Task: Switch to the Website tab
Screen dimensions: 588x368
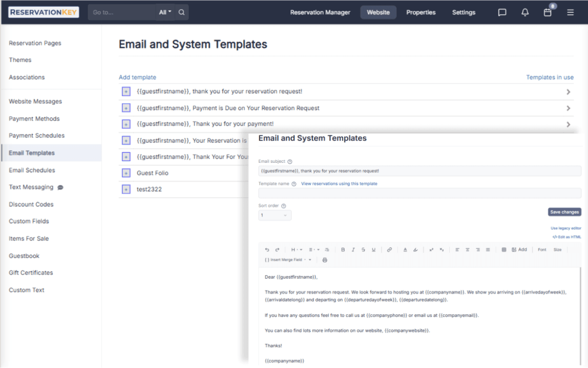Action: [378, 12]
